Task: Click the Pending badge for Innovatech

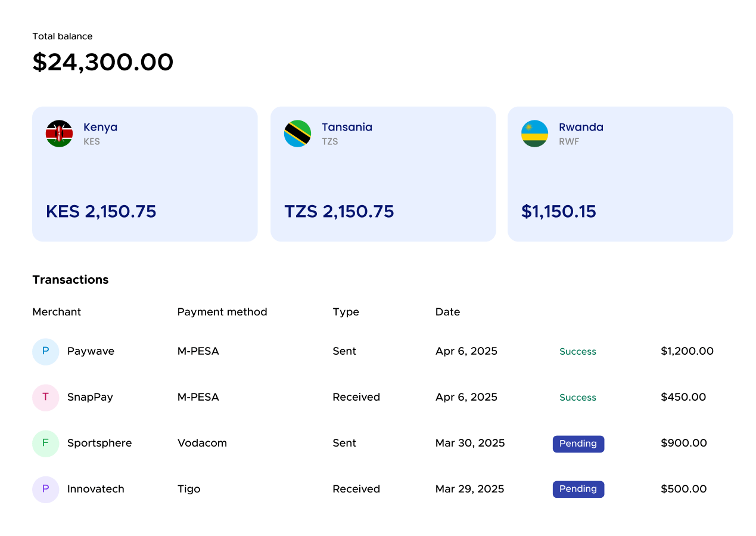Action: click(578, 489)
